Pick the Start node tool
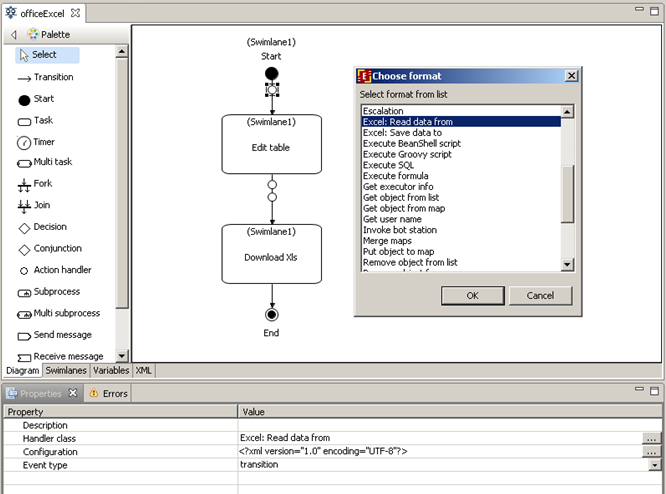 point(43,99)
